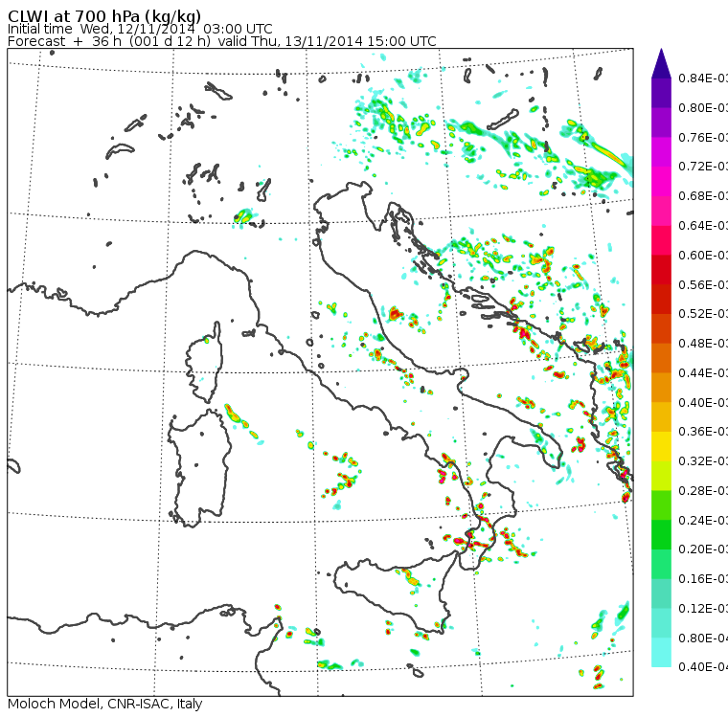Image resolution: width=728 pixels, height=717 pixels.
Task: Select the 0.20E-03 scale label
Action: tap(703, 549)
